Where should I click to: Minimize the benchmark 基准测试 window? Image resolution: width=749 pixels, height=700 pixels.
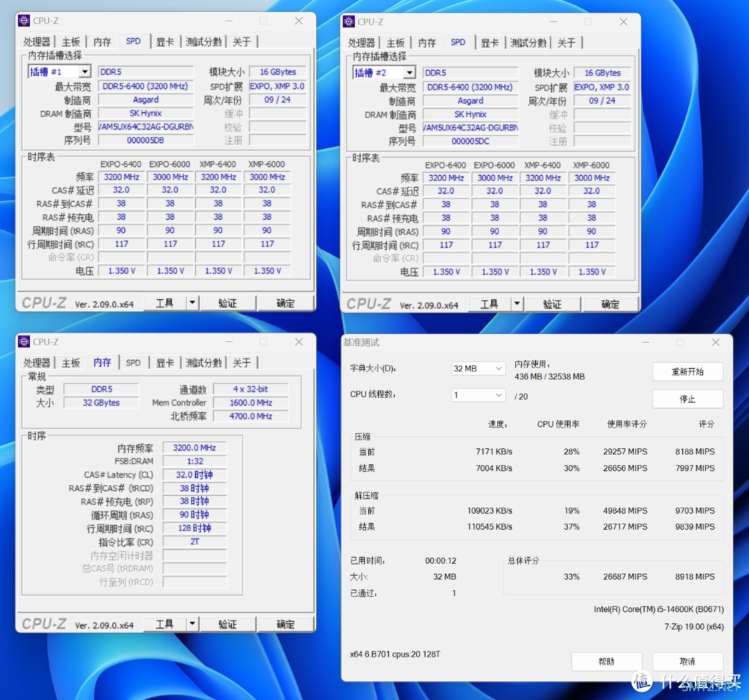(x=646, y=342)
